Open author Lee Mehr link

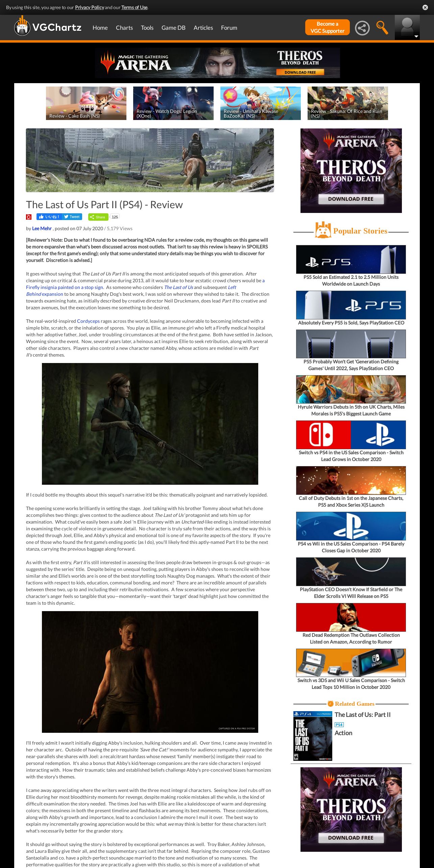pos(42,228)
